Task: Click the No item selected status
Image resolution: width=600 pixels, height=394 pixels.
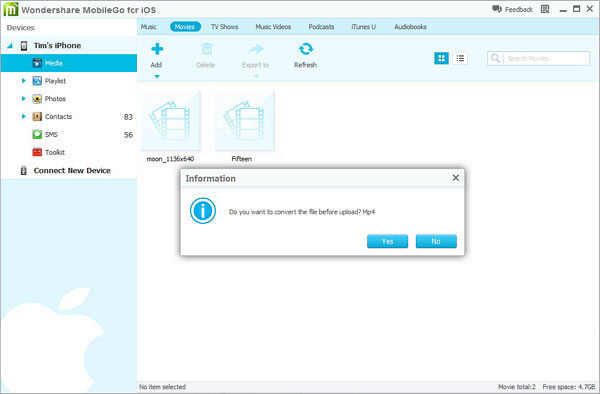Action: coord(162,387)
